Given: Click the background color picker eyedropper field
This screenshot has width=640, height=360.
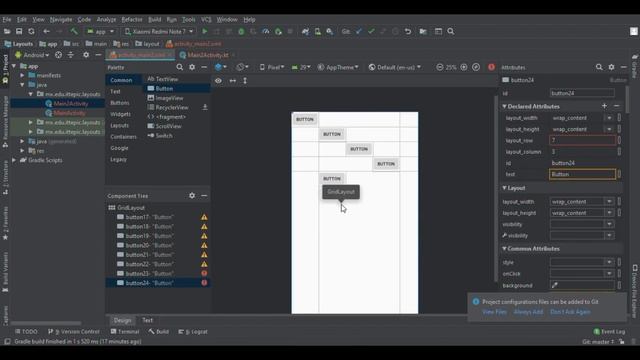Looking at the screenshot, I should pos(582,285).
